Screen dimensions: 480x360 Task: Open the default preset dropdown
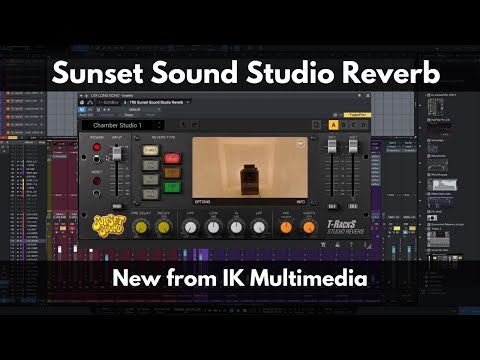coord(138,109)
